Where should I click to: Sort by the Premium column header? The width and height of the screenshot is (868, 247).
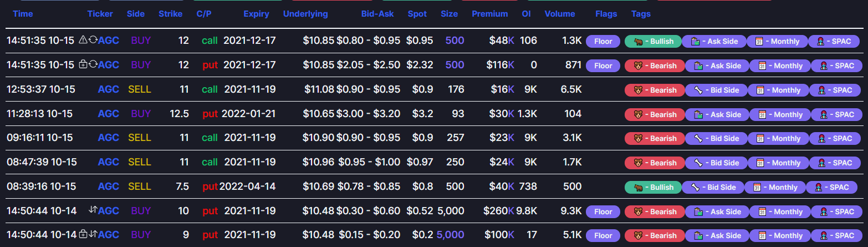coord(489,14)
